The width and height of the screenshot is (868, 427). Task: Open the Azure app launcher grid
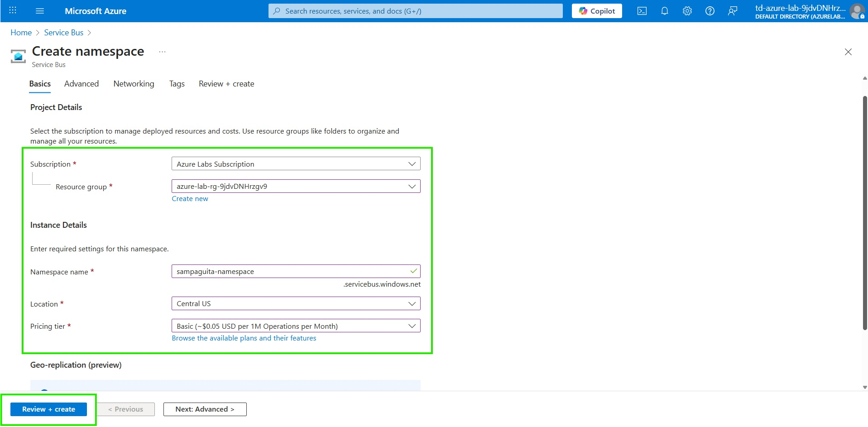(x=12, y=10)
